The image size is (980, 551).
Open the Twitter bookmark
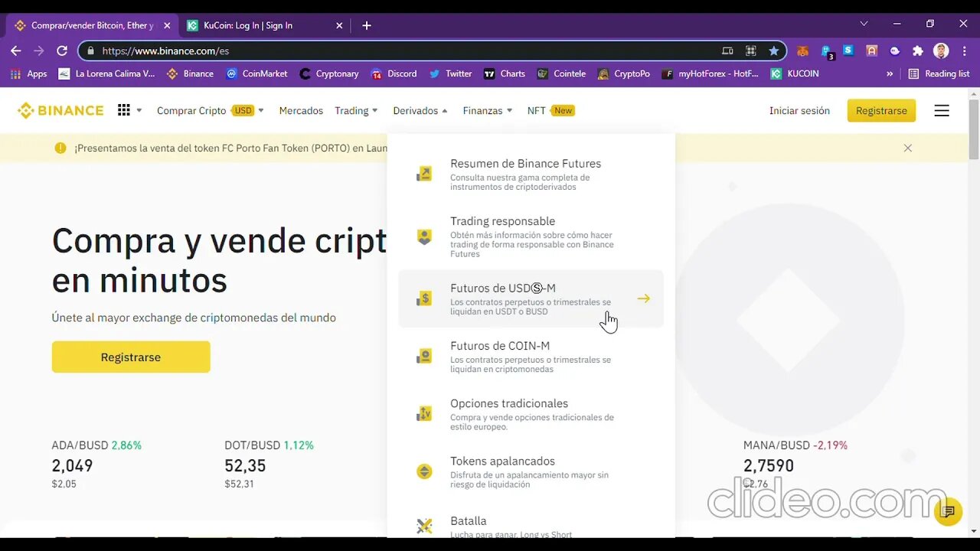point(450,73)
